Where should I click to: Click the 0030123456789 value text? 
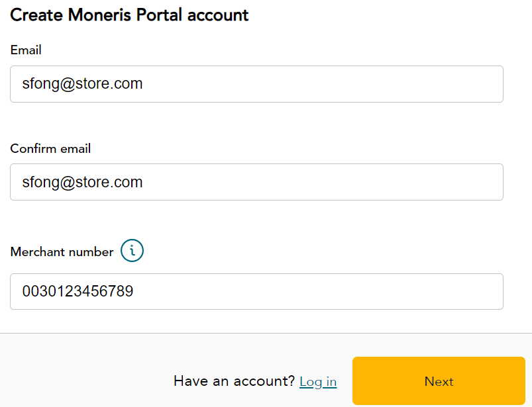[x=78, y=291]
